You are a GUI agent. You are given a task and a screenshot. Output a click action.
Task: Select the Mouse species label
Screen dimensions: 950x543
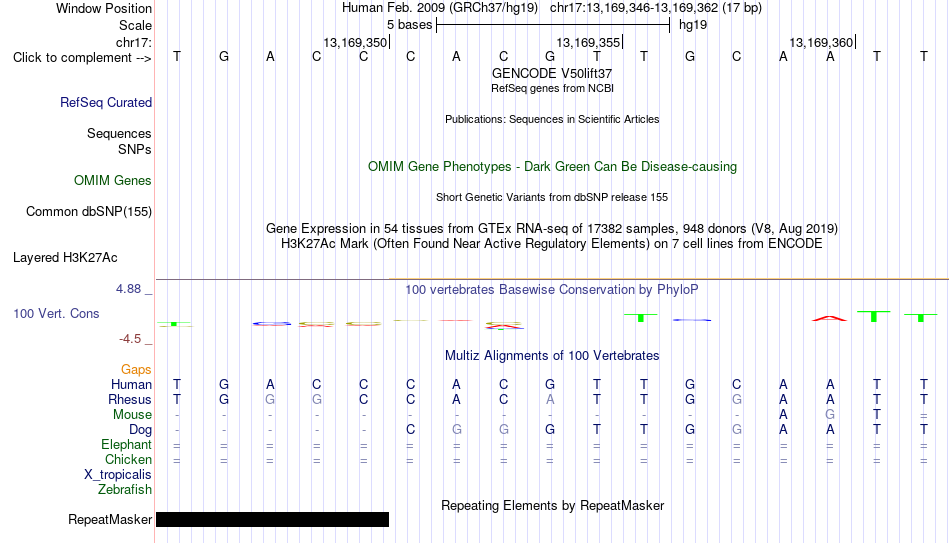click(132, 415)
